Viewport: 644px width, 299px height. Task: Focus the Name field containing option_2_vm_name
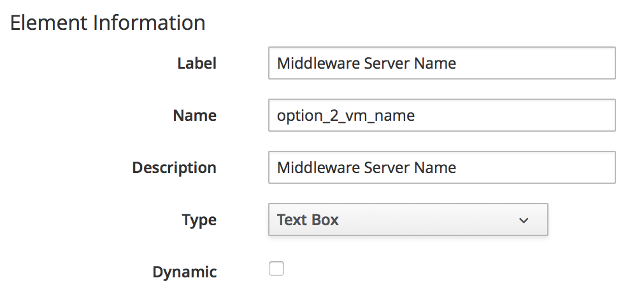click(441, 115)
